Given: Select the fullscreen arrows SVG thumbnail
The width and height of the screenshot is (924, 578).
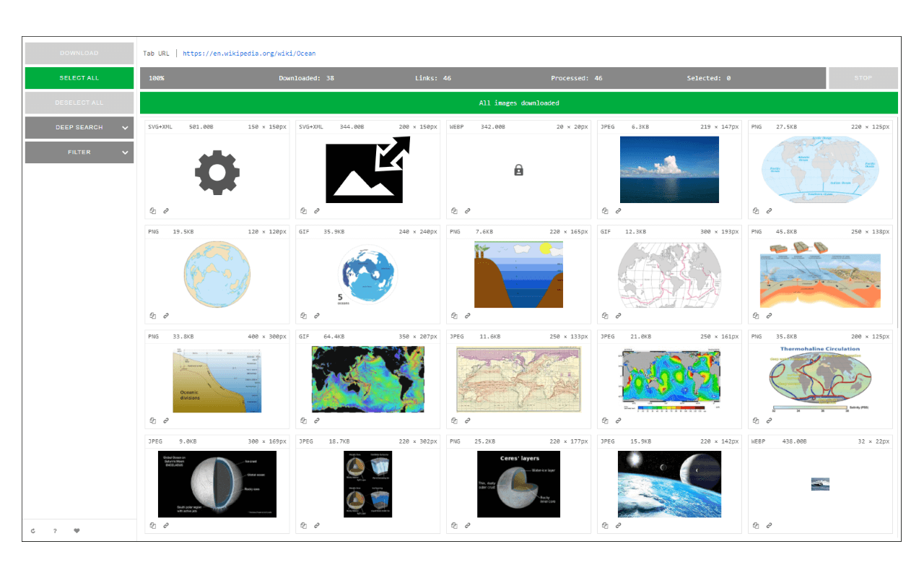Looking at the screenshot, I should click(368, 169).
